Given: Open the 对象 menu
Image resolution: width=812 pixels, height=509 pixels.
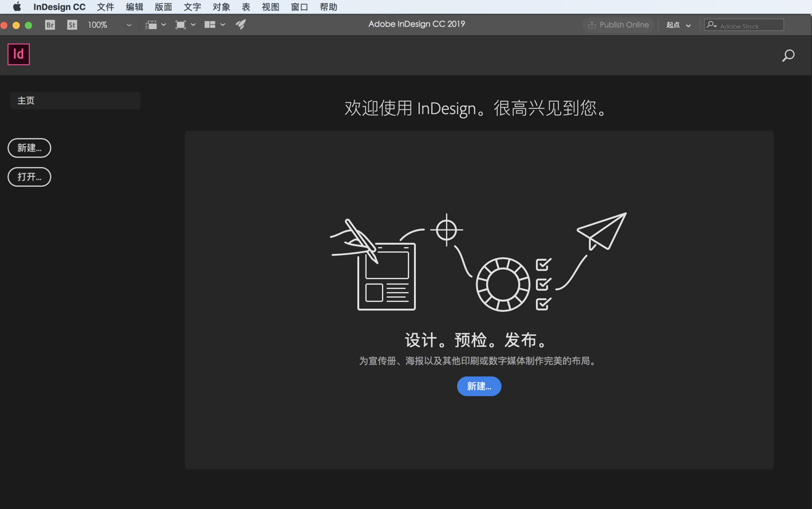Looking at the screenshot, I should [x=221, y=7].
